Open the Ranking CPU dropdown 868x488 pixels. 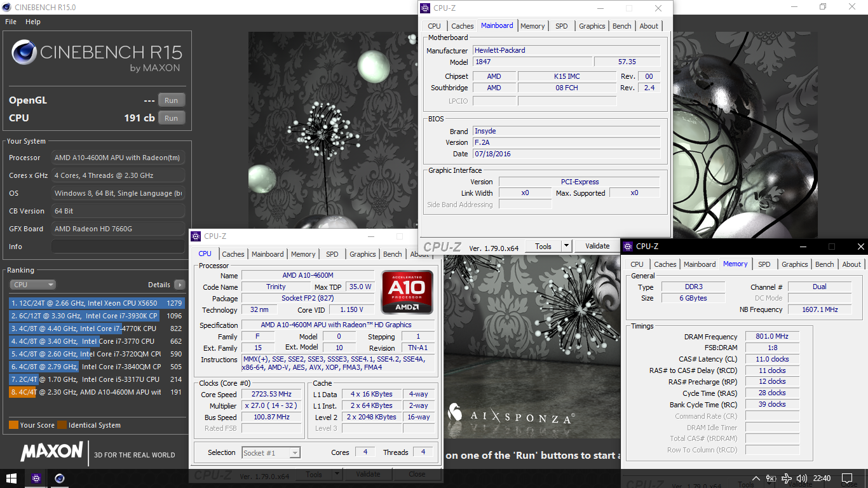click(32, 285)
